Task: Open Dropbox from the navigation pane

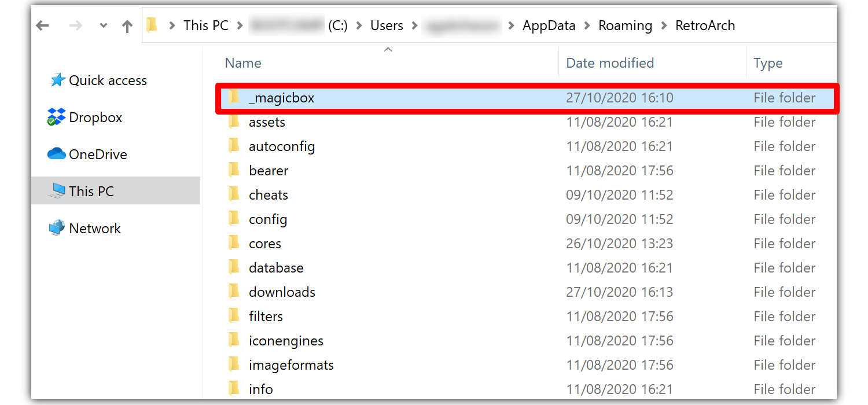Action: (84, 117)
